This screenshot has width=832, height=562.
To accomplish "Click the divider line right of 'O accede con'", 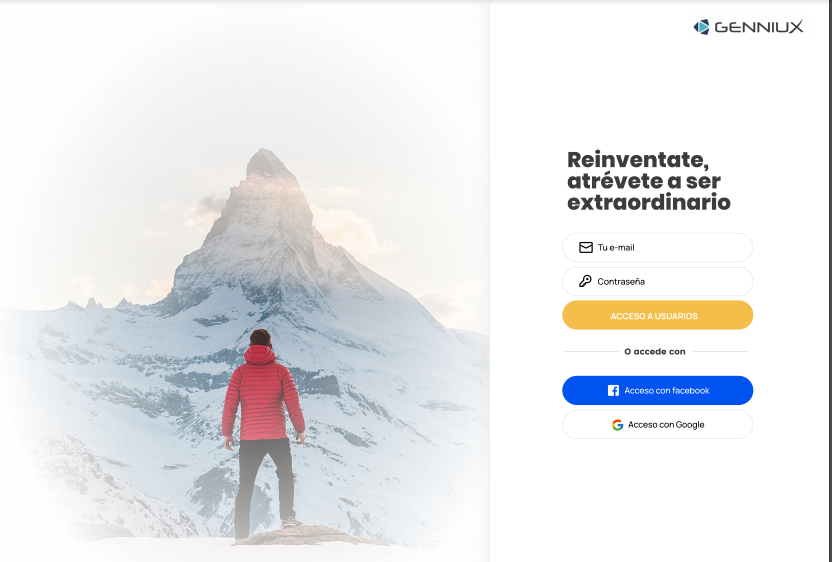I will point(721,351).
